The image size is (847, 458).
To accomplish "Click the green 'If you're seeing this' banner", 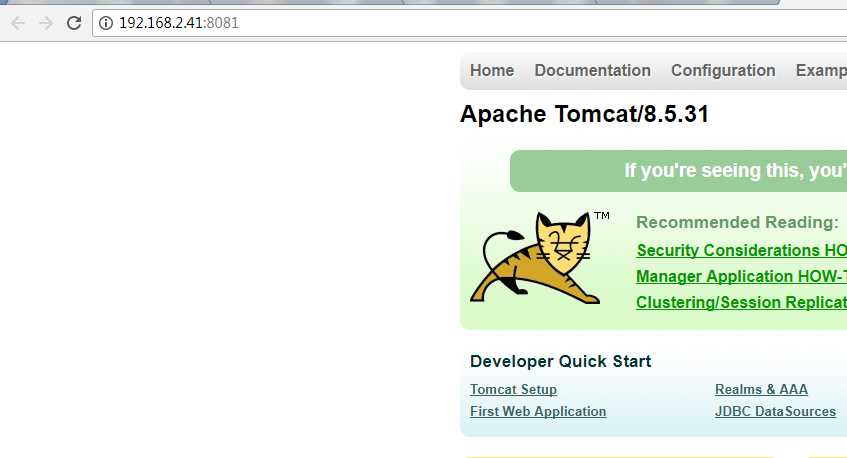I will click(678, 171).
